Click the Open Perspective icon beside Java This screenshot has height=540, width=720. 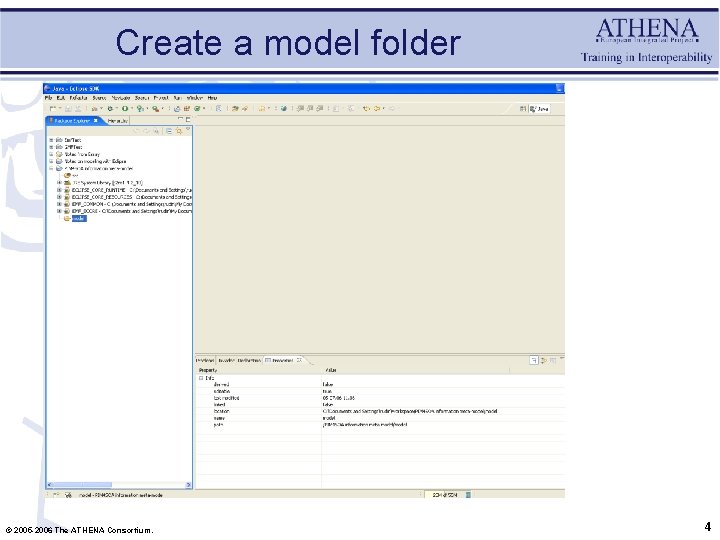[523, 109]
